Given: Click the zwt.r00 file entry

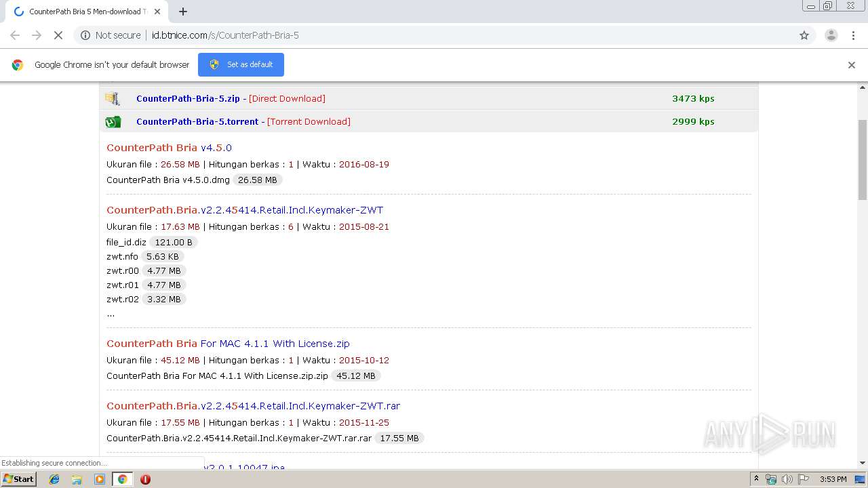Looking at the screenshot, I should (123, 271).
